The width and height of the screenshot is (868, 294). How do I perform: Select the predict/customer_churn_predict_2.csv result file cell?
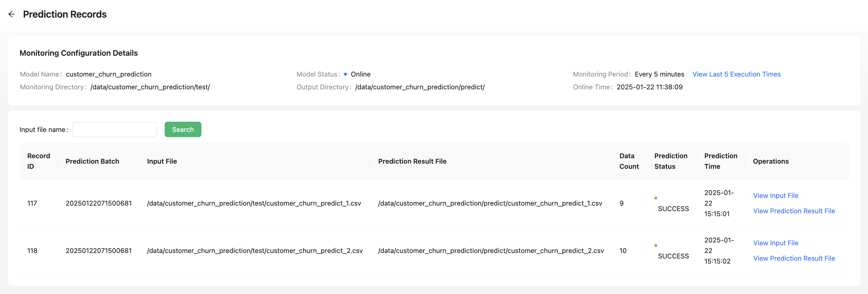491,251
